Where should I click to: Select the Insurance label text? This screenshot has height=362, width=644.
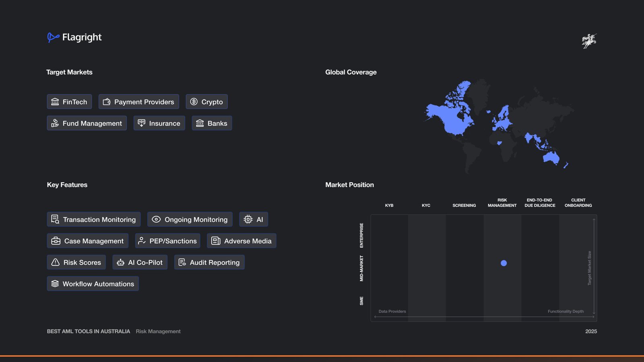pos(165,123)
